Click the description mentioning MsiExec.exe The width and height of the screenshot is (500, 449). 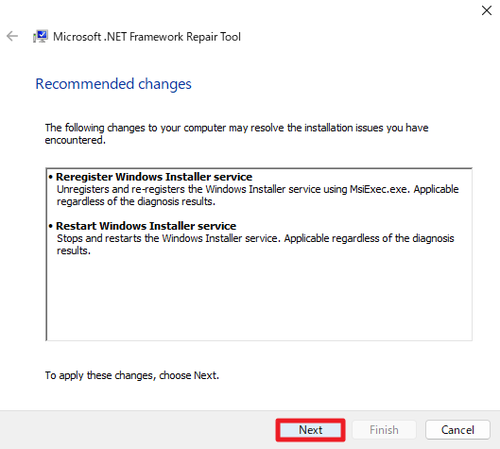(x=258, y=195)
